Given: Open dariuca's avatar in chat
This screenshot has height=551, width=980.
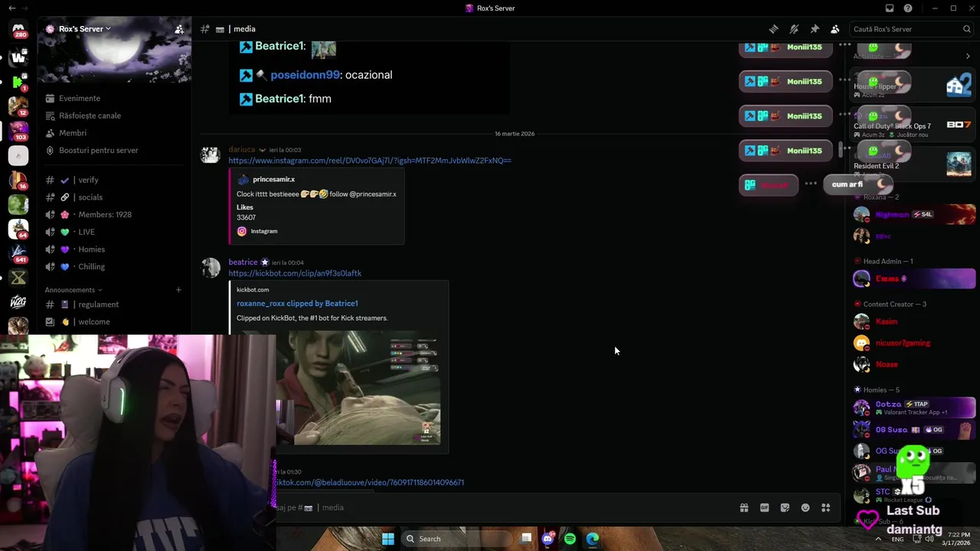Looking at the screenshot, I should (x=211, y=155).
